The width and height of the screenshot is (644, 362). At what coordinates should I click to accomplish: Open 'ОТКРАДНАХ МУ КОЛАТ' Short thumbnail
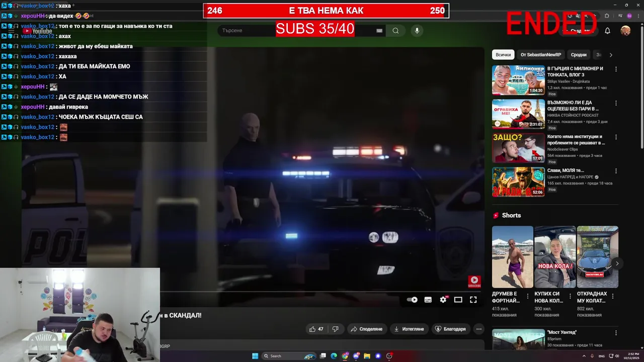pos(597,256)
